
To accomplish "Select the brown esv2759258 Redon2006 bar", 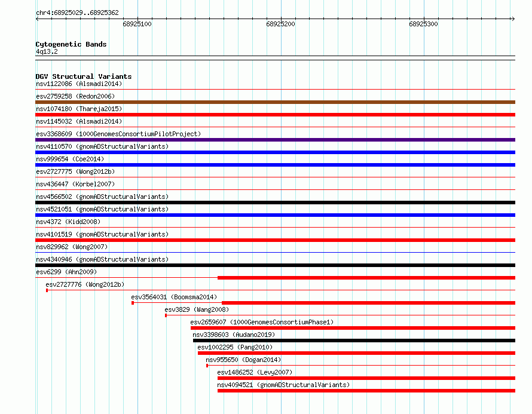I will 275,102.
